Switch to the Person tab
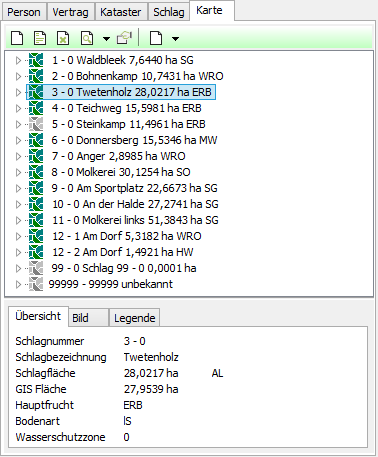Viewport: 378px width, 457px height. pyautogui.click(x=24, y=12)
